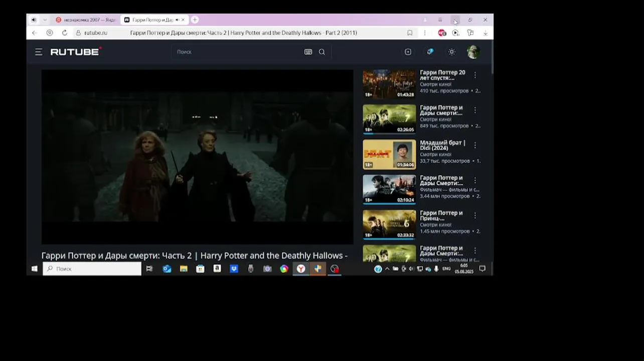Open the Amazon app on the taskbar

click(217, 269)
